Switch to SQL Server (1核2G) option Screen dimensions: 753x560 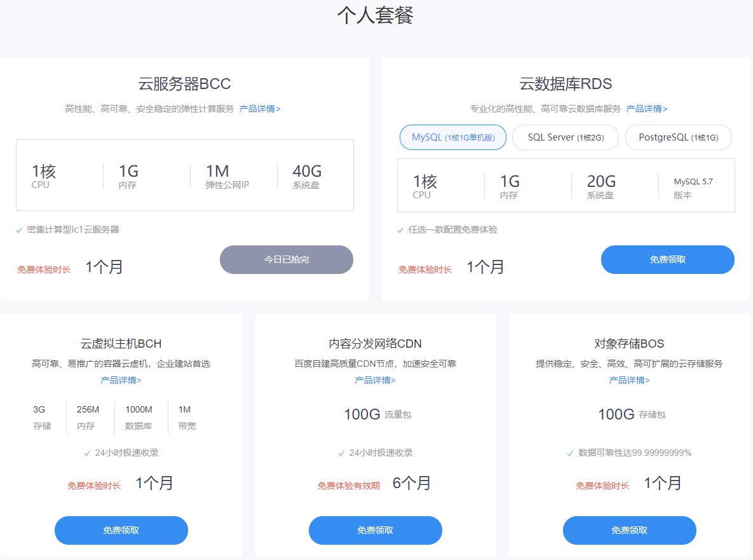click(x=566, y=137)
